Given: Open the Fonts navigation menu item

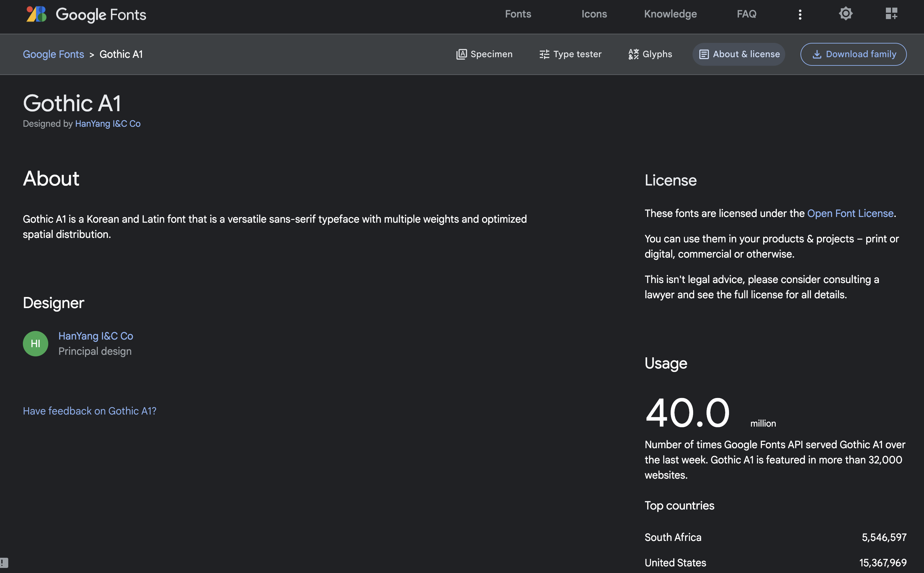Looking at the screenshot, I should pos(518,14).
